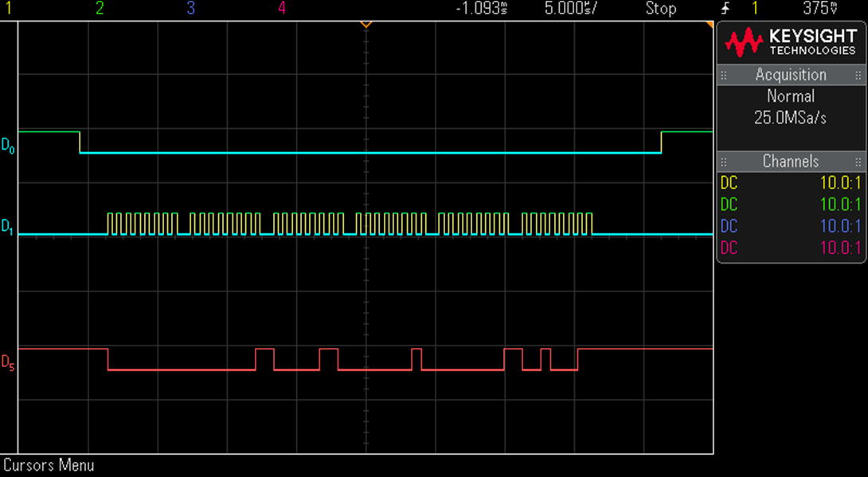Click the Stop run status

click(x=661, y=8)
